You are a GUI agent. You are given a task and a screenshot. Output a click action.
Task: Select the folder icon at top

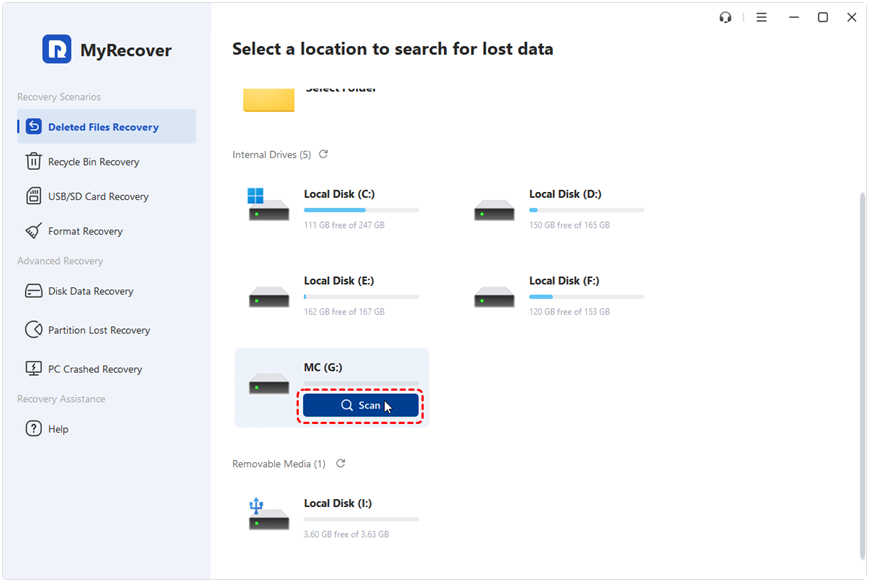coord(269,100)
